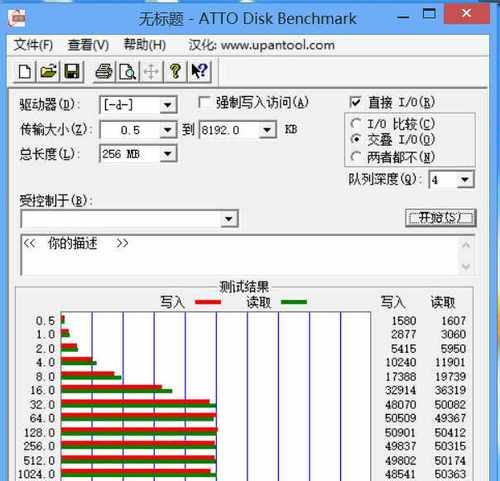Click the New document toolbar icon

pyautogui.click(x=25, y=72)
